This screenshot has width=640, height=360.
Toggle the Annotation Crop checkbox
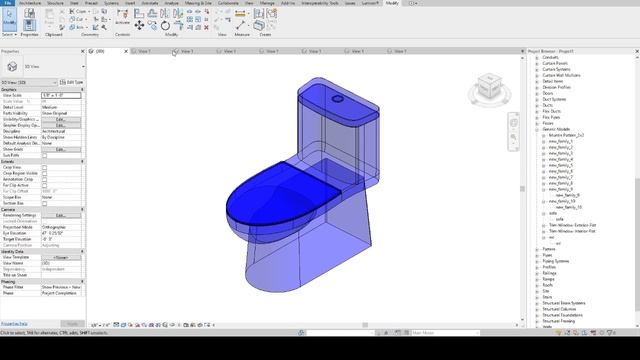44,179
